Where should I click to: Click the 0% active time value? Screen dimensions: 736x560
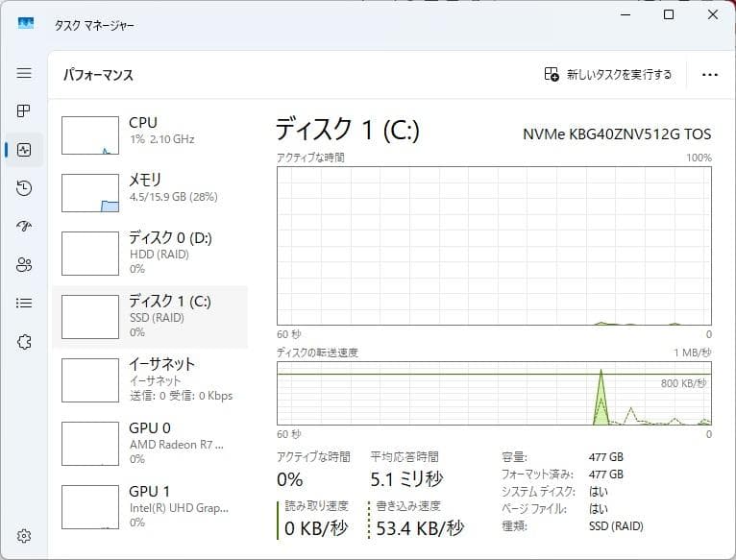pos(289,479)
